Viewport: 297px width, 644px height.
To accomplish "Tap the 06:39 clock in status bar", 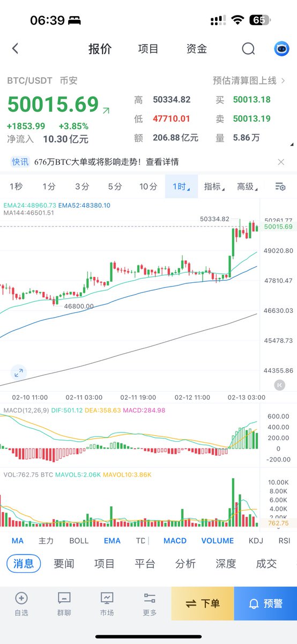I will (47, 20).
